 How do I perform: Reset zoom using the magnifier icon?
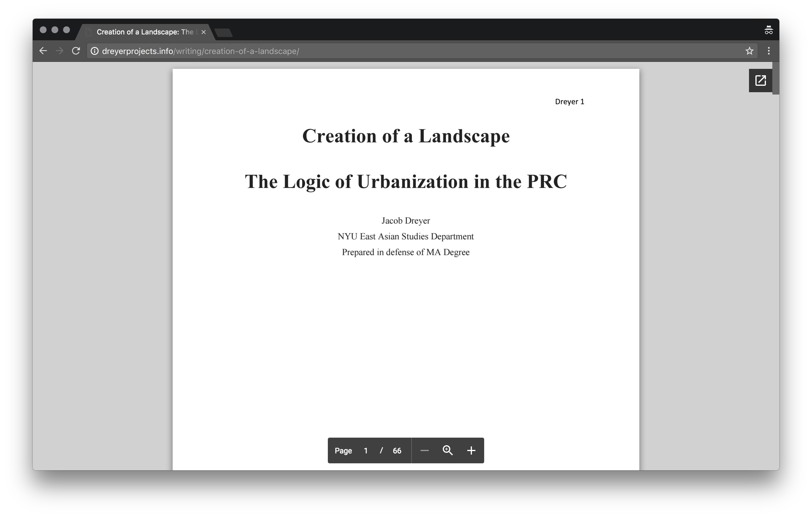(x=447, y=450)
